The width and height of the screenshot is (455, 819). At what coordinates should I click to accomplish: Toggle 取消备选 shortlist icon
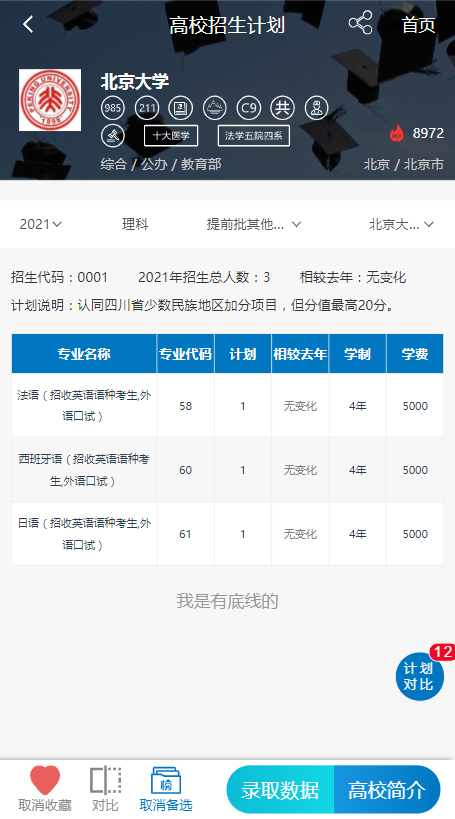point(166,789)
